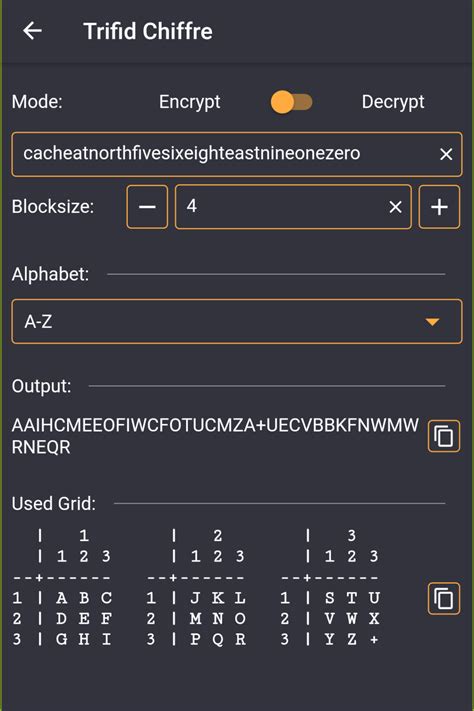Click the third grid layer with STU
The height and width of the screenshot is (711, 474).
[330, 588]
